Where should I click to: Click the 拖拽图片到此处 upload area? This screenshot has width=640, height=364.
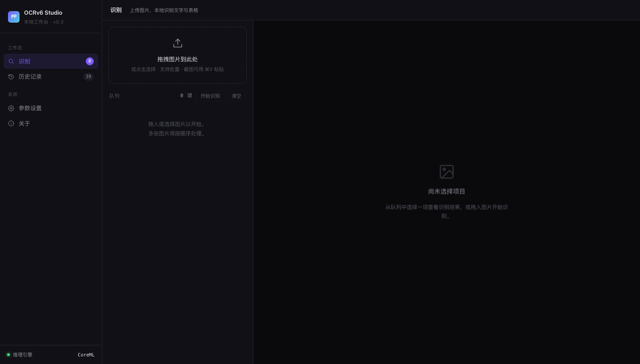tap(177, 55)
